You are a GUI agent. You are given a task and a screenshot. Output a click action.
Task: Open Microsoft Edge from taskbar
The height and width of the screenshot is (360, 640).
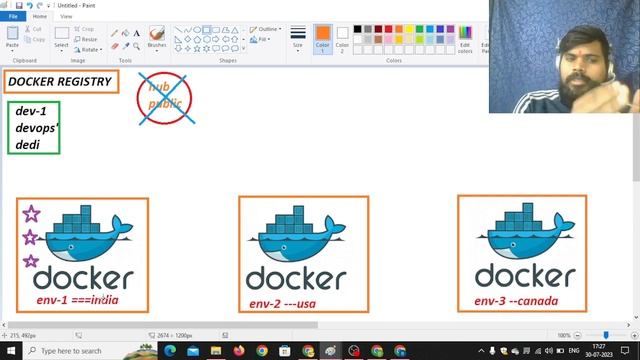click(x=170, y=351)
